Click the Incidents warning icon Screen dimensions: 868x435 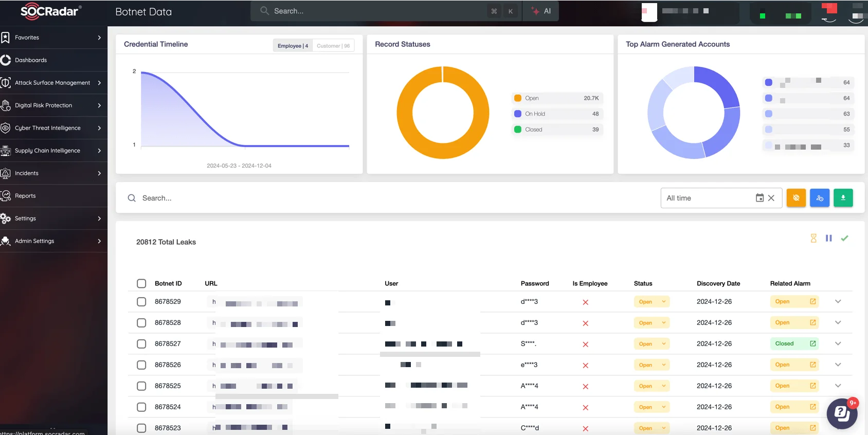coord(6,173)
